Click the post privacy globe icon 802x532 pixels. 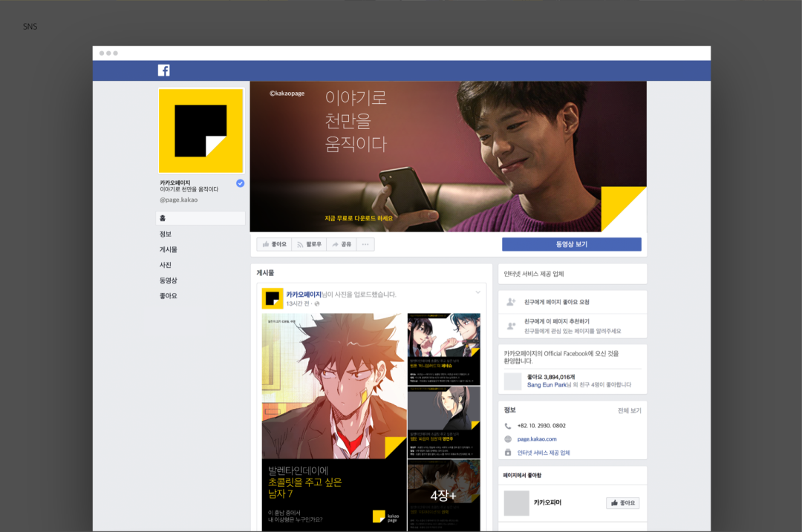pyautogui.click(x=317, y=303)
